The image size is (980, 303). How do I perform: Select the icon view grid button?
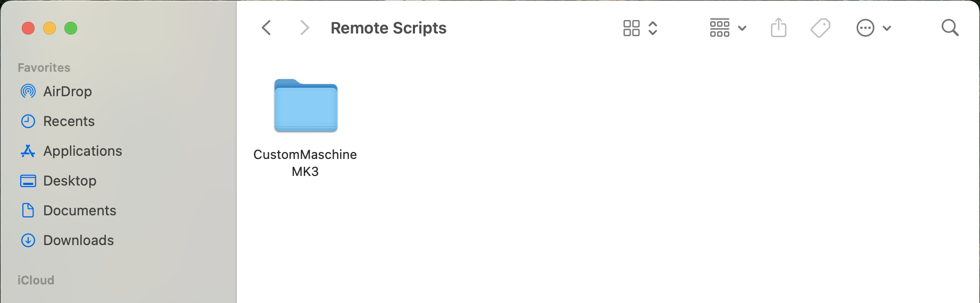632,28
